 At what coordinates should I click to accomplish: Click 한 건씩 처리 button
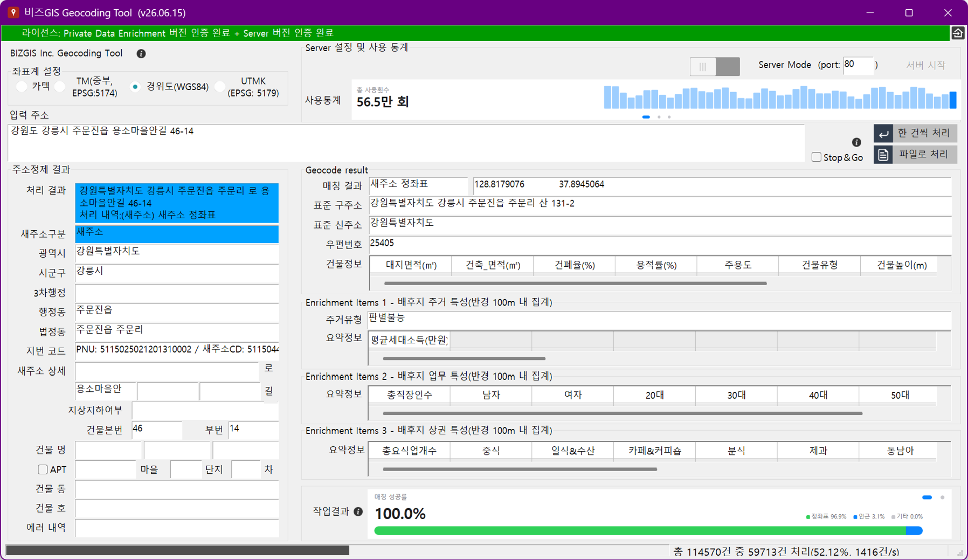click(915, 133)
